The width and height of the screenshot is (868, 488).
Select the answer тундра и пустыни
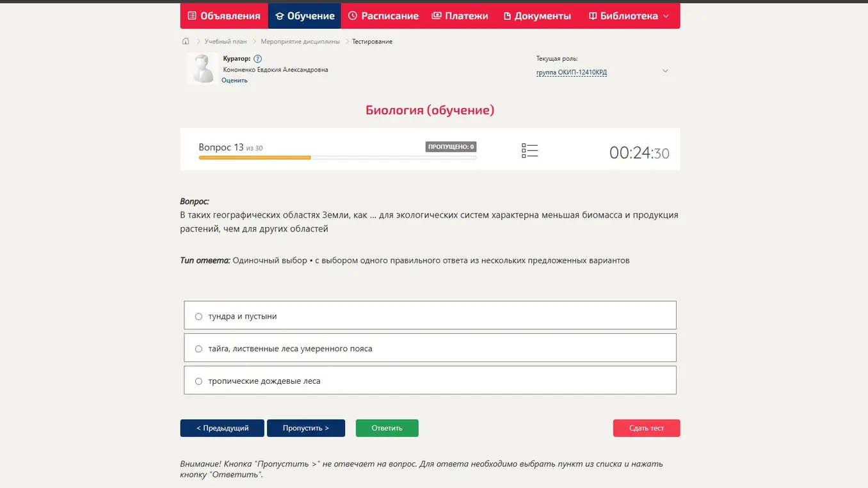pyautogui.click(x=430, y=315)
